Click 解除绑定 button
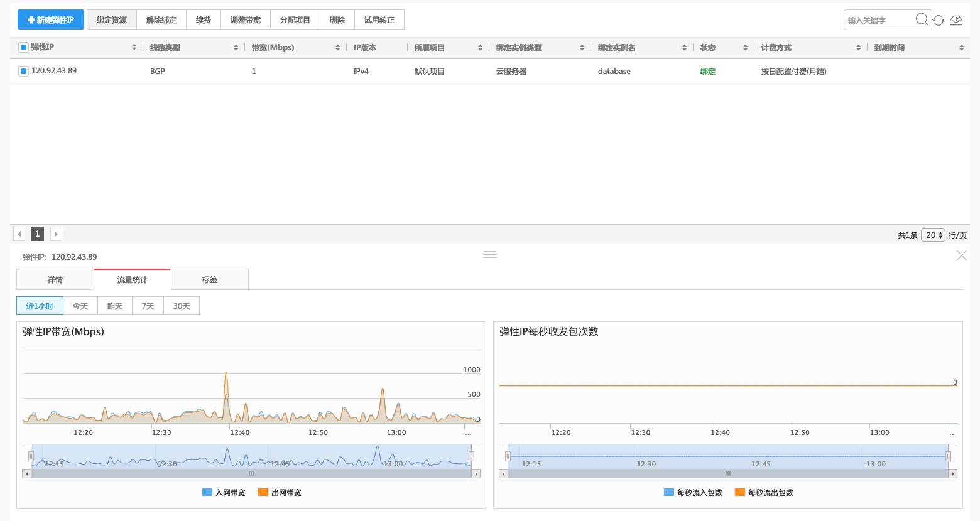This screenshot has height=521, width=980. [161, 20]
